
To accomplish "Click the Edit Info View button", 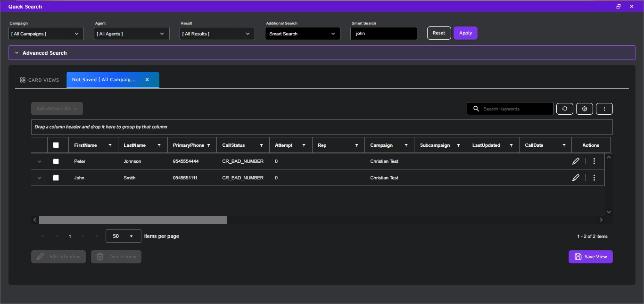I will (x=58, y=257).
